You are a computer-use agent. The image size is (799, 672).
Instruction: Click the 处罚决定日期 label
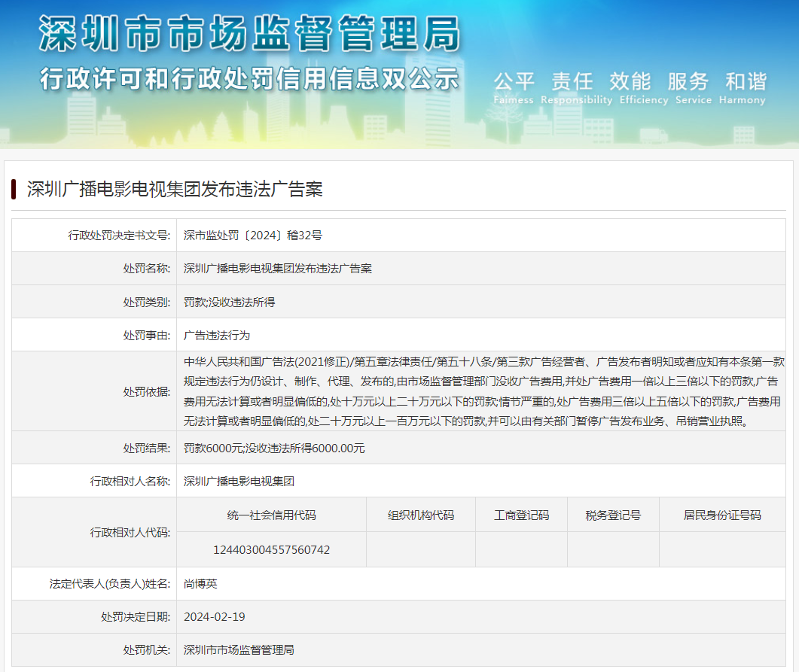[x=136, y=616]
